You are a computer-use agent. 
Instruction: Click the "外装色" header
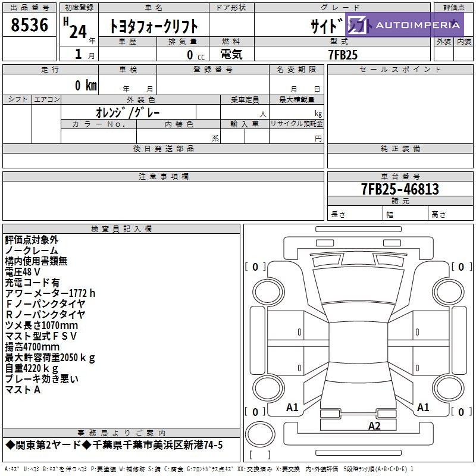(x=140, y=99)
